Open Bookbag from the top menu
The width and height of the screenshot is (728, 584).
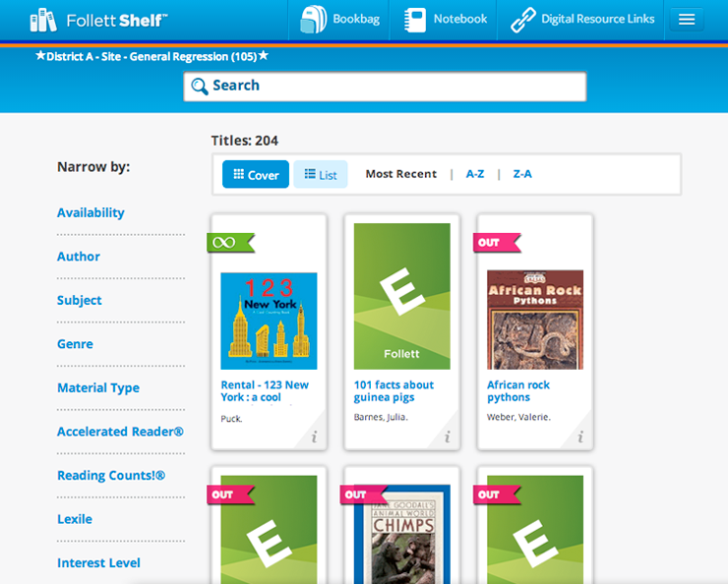coord(339,20)
